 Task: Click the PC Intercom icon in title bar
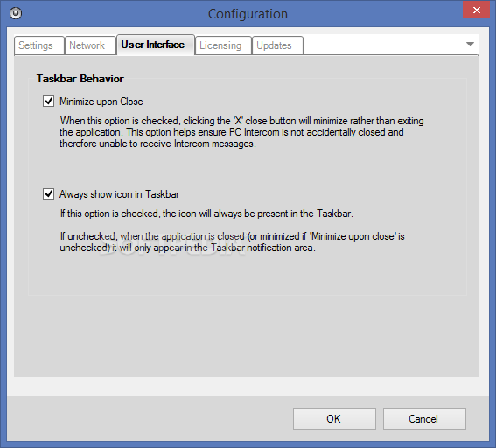tap(16, 13)
